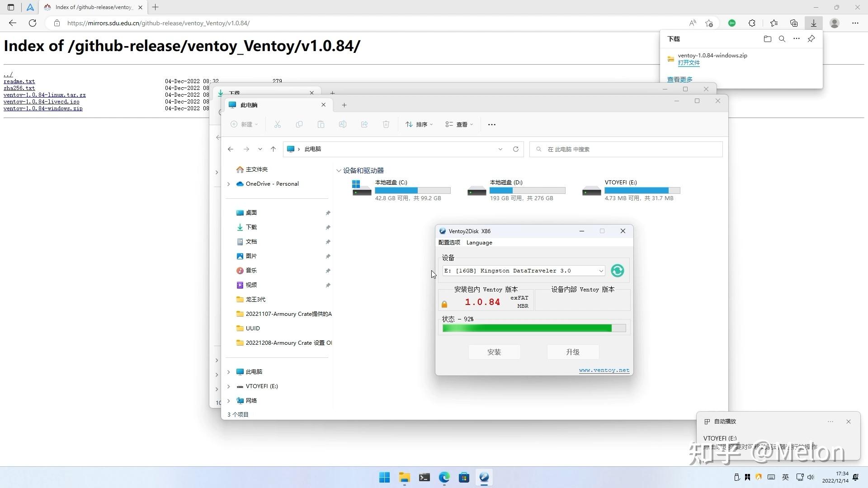Select the Rename icon in the Explorer toolbar
This screenshot has width=868, height=488.
(343, 124)
